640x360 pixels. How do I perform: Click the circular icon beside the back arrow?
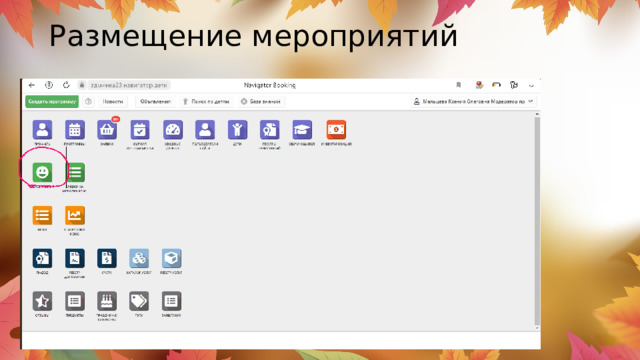49,85
